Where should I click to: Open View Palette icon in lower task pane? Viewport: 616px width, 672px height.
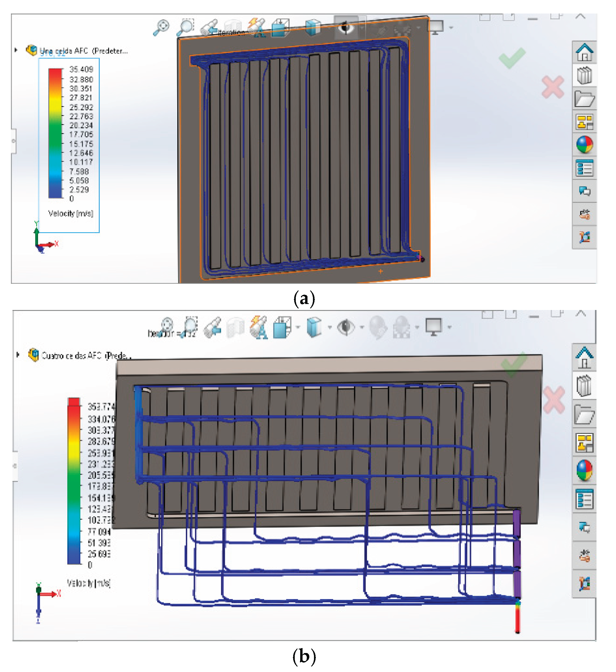pos(584,443)
